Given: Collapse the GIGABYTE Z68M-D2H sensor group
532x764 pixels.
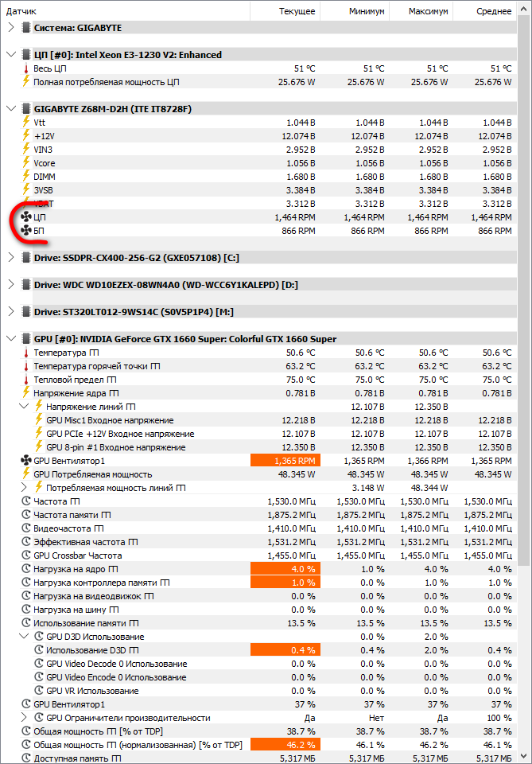Looking at the screenshot, I should (x=11, y=109).
